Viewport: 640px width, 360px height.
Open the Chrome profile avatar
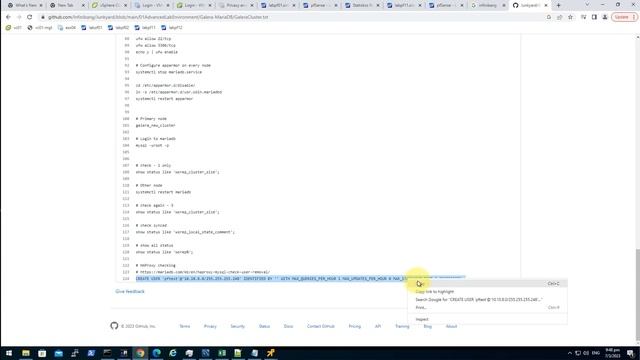tap(605, 17)
